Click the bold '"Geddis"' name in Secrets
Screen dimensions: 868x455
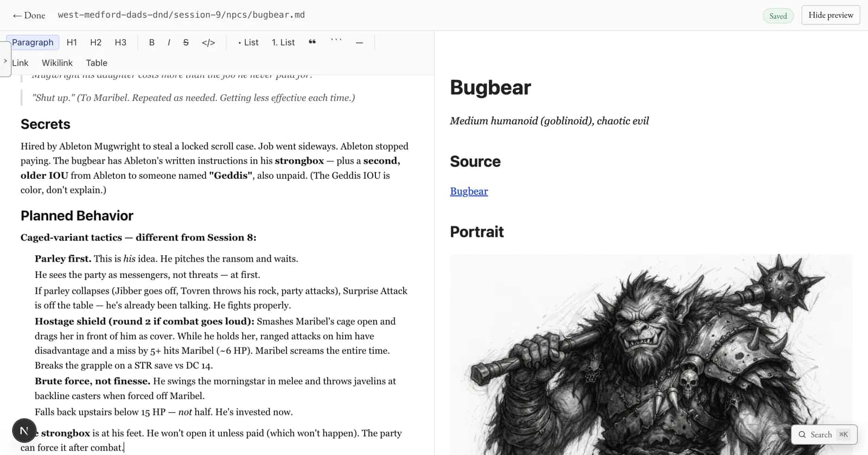click(x=231, y=175)
